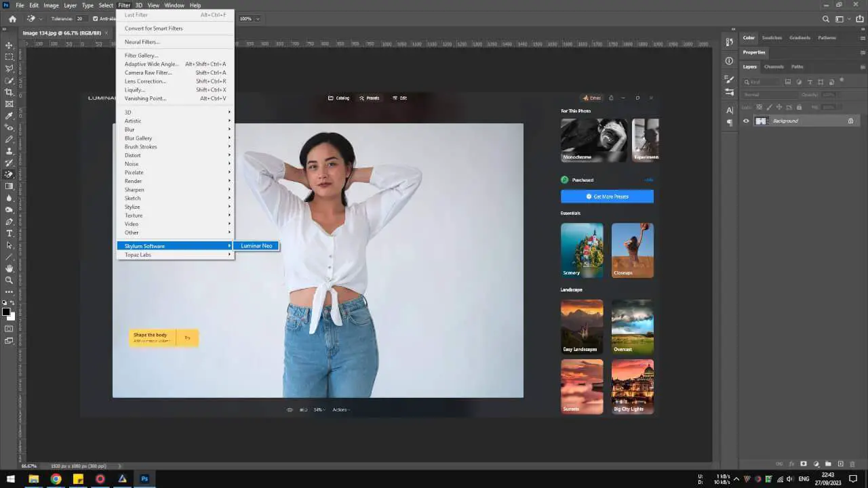Select the Hand tool
Image resolution: width=868 pixels, height=488 pixels.
pos(9,268)
